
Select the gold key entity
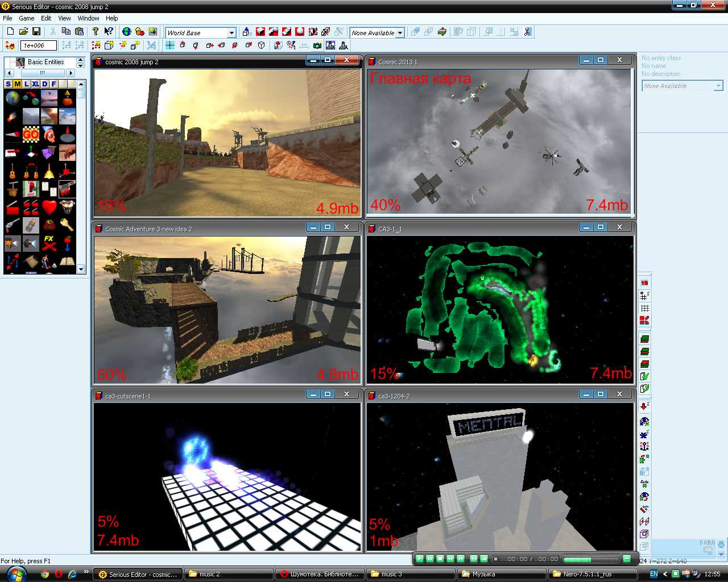click(67, 225)
